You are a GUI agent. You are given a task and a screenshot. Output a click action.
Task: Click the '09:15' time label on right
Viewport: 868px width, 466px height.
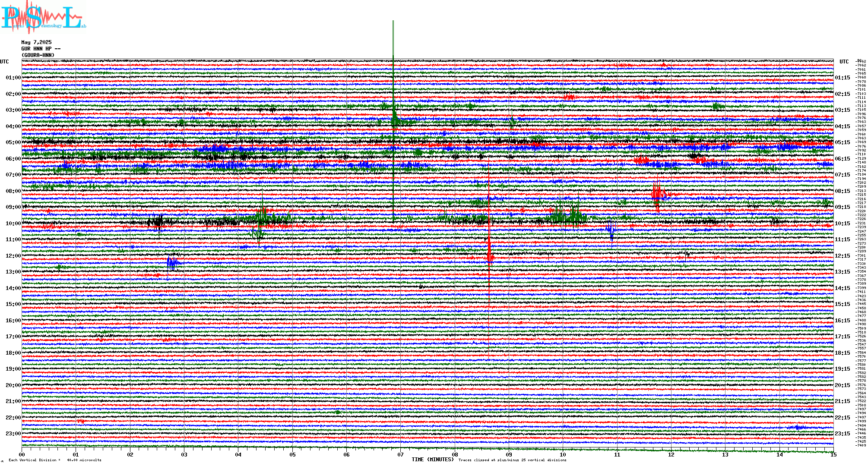[x=843, y=207]
